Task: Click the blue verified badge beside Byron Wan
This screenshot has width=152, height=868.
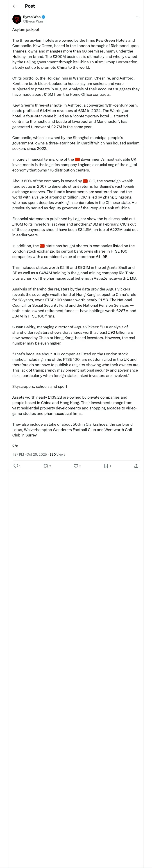Action: (x=43, y=17)
